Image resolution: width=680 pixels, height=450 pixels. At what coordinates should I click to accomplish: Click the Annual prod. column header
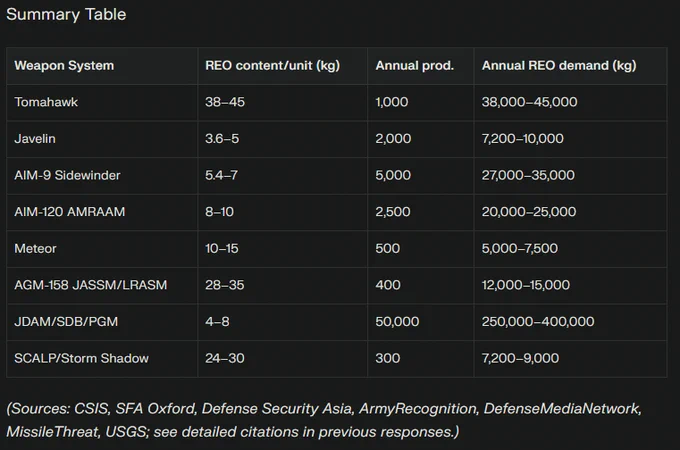tap(415, 65)
